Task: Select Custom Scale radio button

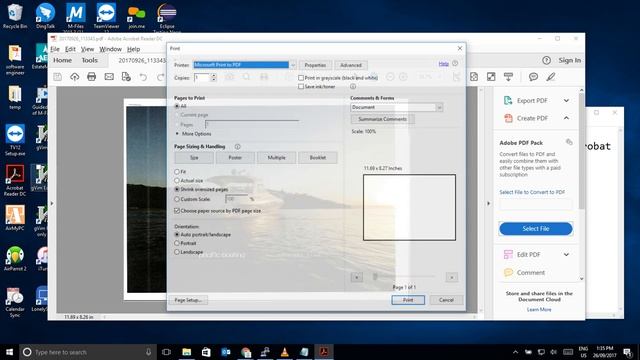Action: pyautogui.click(x=177, y=199)
